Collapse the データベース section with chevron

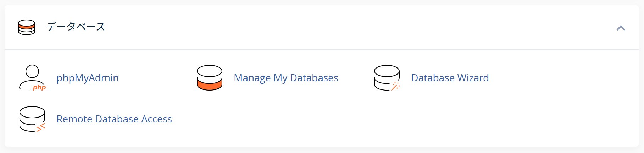(621, 28)
